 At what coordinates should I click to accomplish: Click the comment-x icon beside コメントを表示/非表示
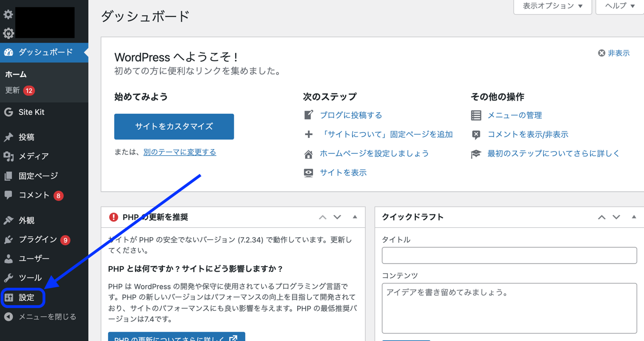pos(476,135)
